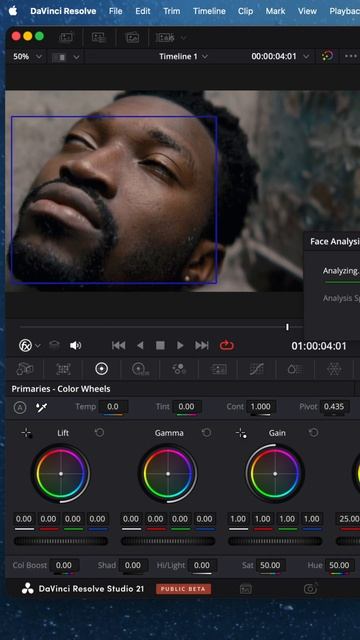
Task: Stop playback with the square button
Action: tap(160, 346)
